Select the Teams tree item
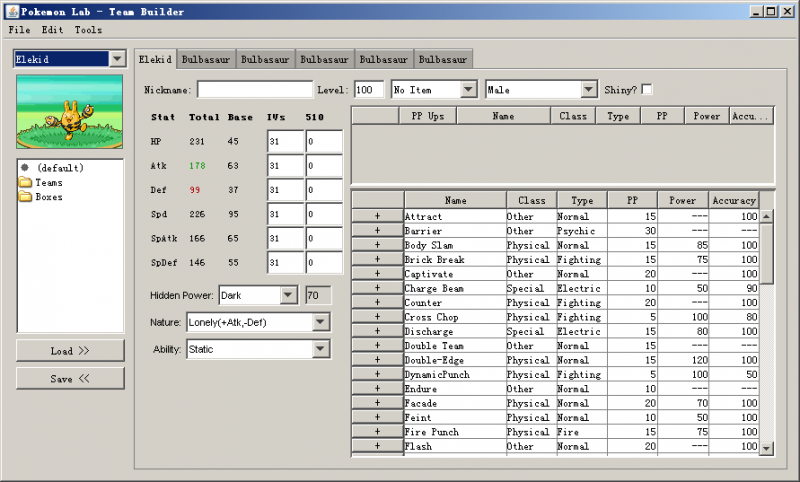Viewport: 800px width, 482px height. tap(49, 182)
